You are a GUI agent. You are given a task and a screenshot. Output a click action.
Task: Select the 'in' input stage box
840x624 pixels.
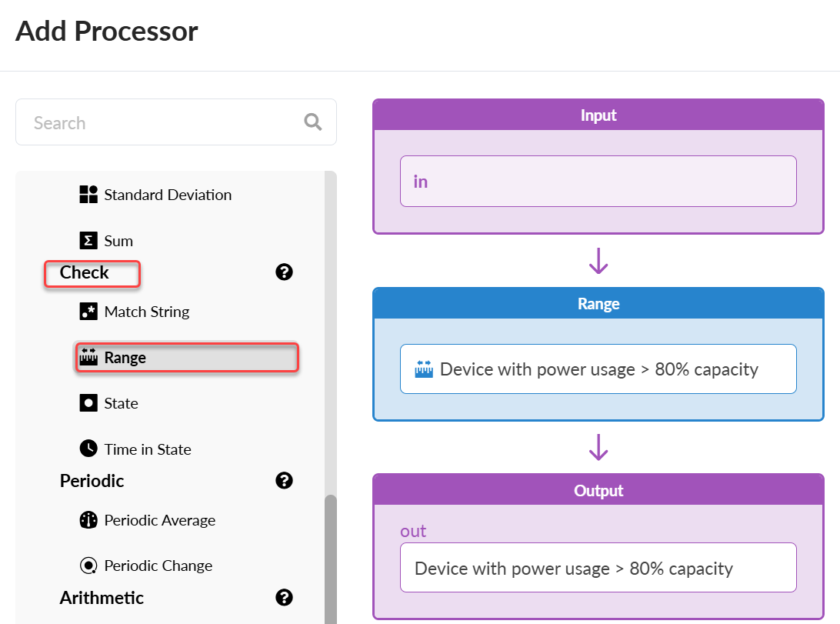pyautogui.click(x=598, y=182)
